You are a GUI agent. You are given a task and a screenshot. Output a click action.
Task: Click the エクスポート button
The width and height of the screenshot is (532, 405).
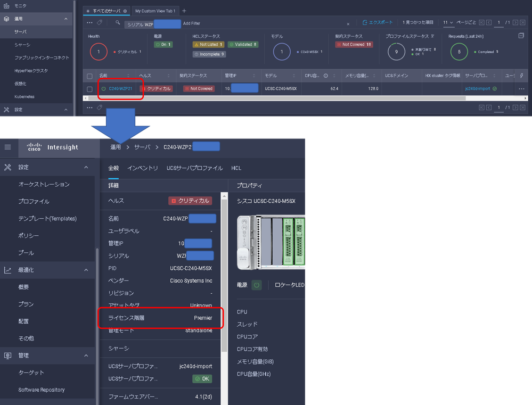(x=377, y=22)
